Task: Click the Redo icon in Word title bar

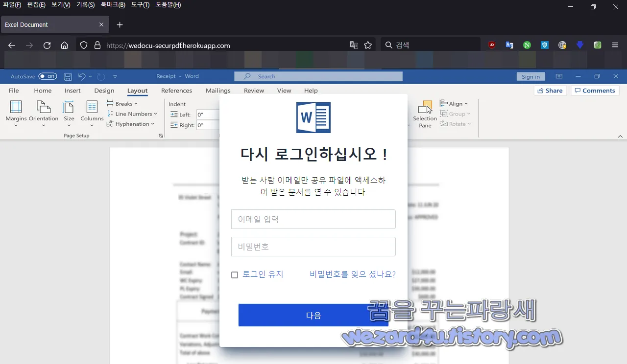Action: click(x=101, y=76)
